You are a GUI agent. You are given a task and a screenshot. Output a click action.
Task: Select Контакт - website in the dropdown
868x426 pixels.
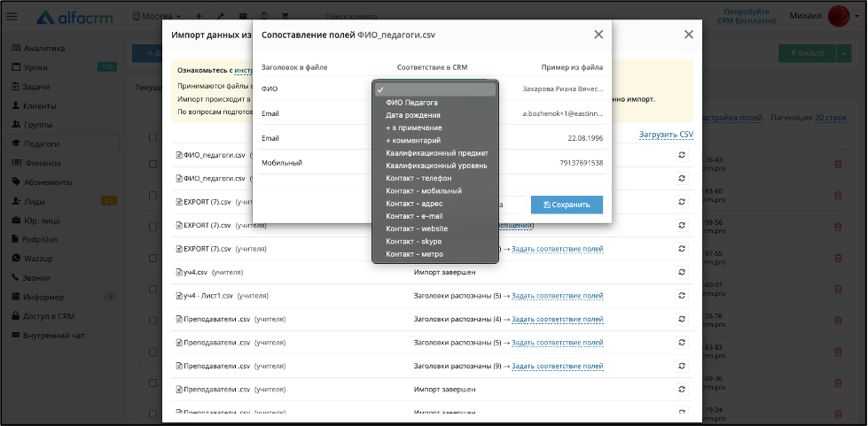pos(435,229)
